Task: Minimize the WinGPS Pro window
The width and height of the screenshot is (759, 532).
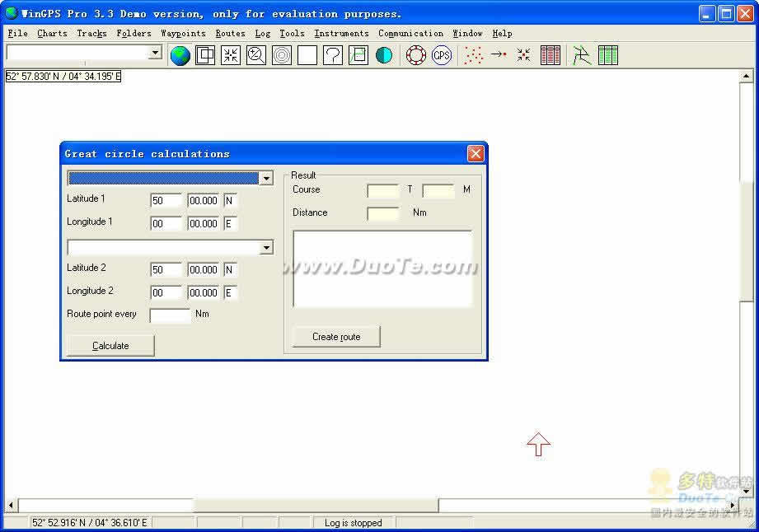Action: pyautogui.click(x=707, y=14)
